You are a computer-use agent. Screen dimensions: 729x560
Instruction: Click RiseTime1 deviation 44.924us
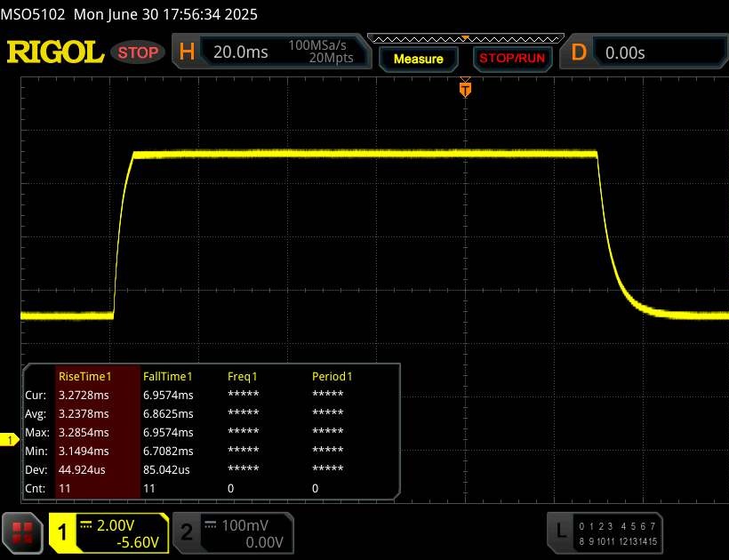click(x=82, y=470)
